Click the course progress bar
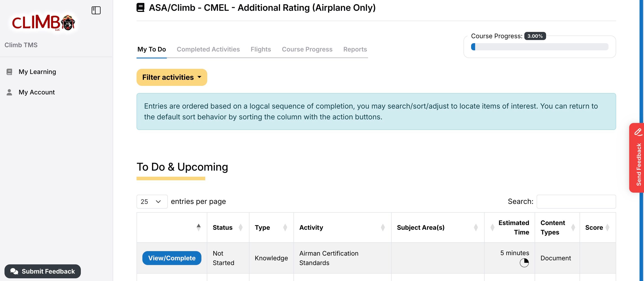644x281 pixels. click(x=540, y=47)
